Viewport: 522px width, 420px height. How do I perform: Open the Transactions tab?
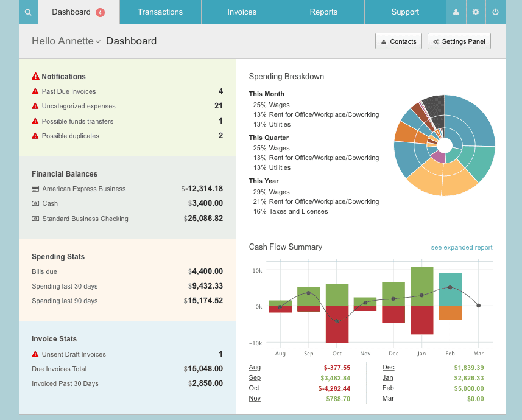[x=160, y=12]
